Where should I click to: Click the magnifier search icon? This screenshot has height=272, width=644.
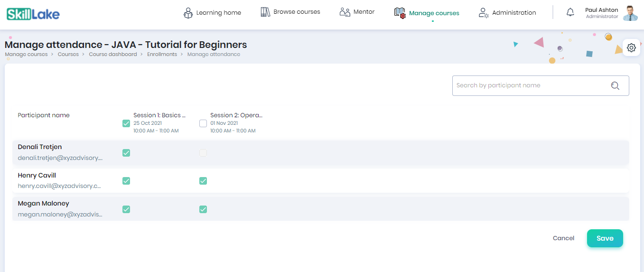(x=615, y=85)
